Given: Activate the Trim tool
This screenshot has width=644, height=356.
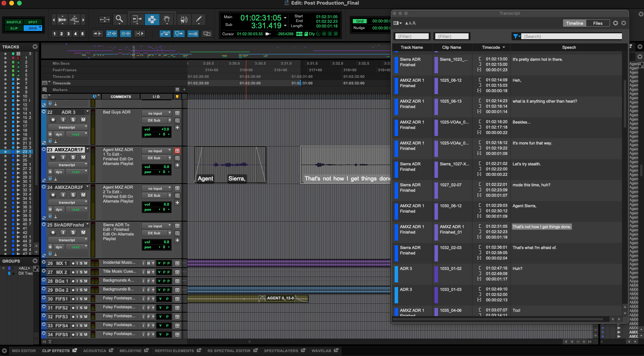Looking at the screenshot, I should point(136,19).
